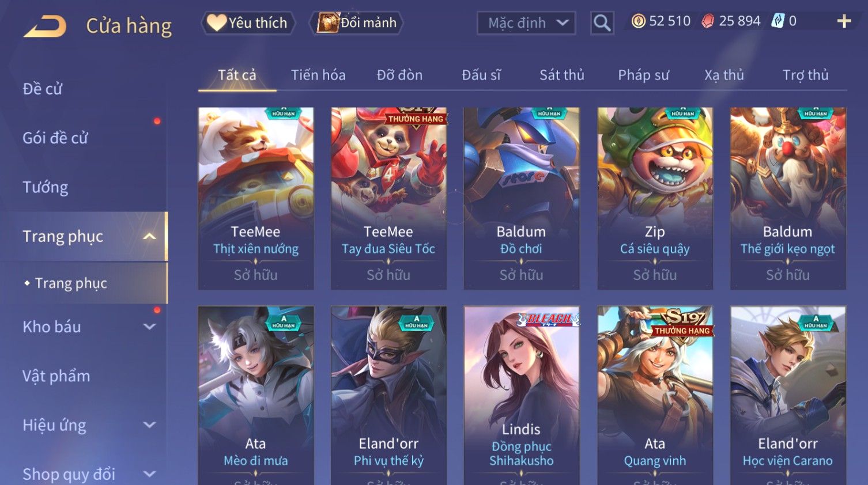
Task: Click the chest icon in Đổi mảnh
Action: click(328, 22)
